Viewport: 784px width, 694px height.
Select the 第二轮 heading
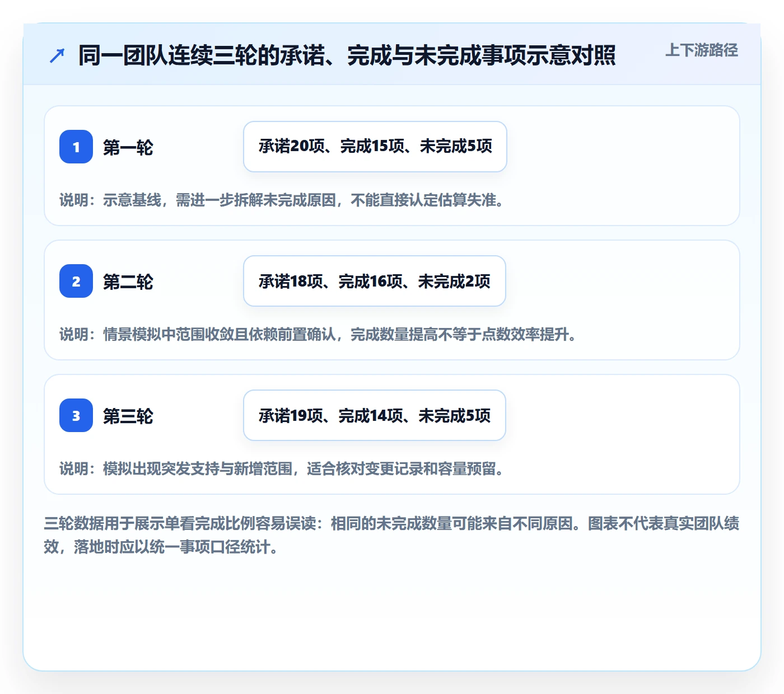click(x=128, y=282)
